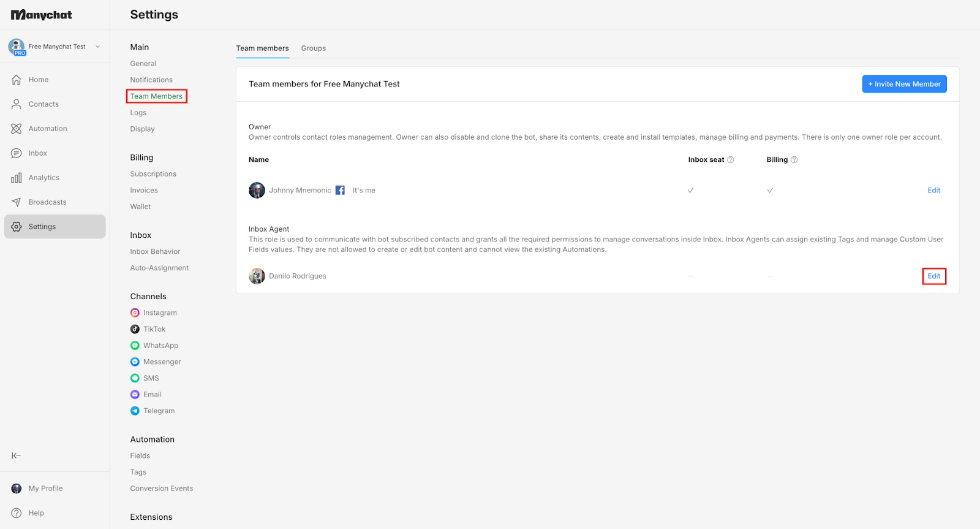980x529 pixels.
Task: Click the Help question mark icon
Action: [x=17, y=513]
